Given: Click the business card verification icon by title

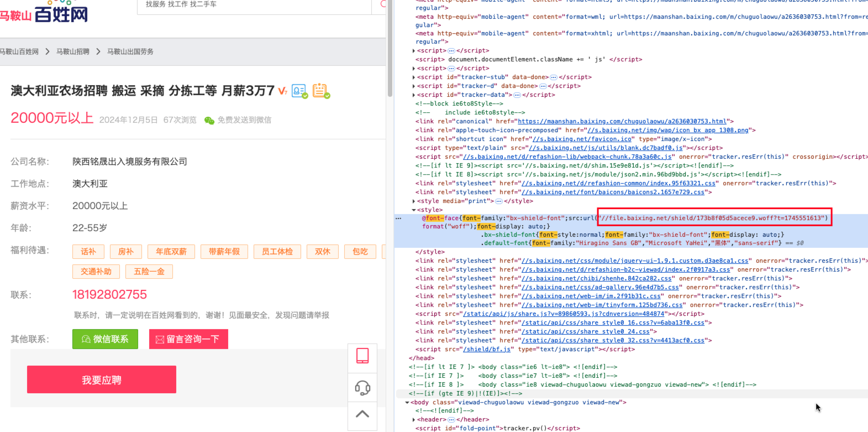Looking at the screenshot, I should tap(299, 91).
